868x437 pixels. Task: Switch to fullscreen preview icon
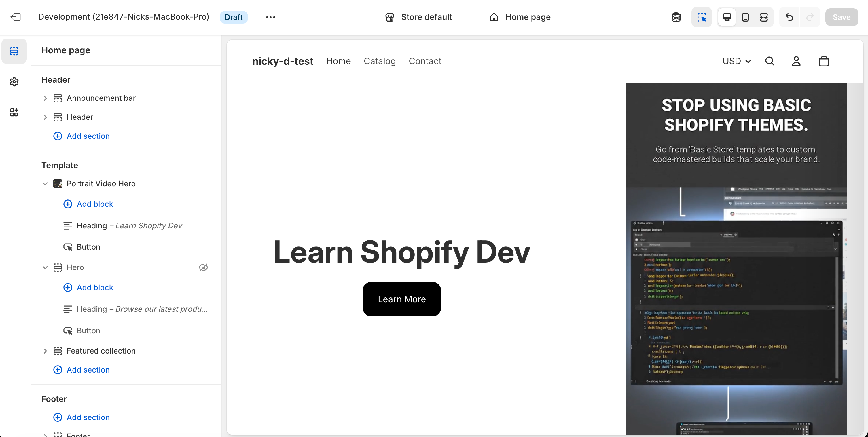coord(764,17)
